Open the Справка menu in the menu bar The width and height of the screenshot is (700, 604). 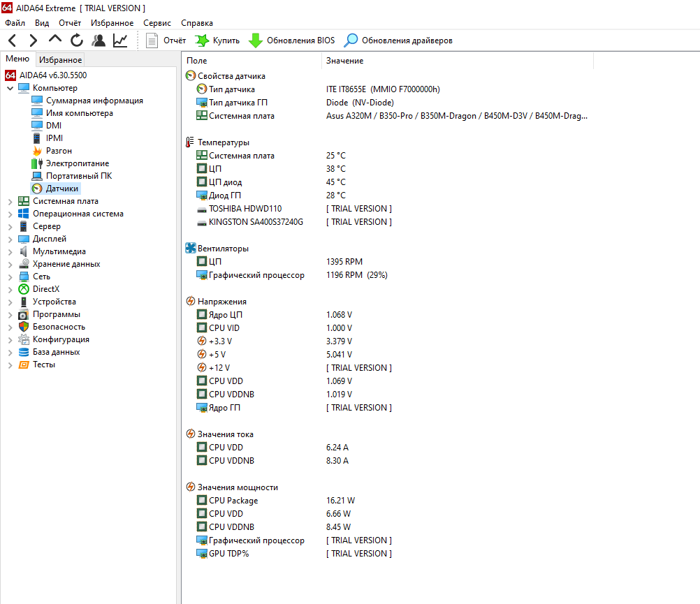coord(197,23)
